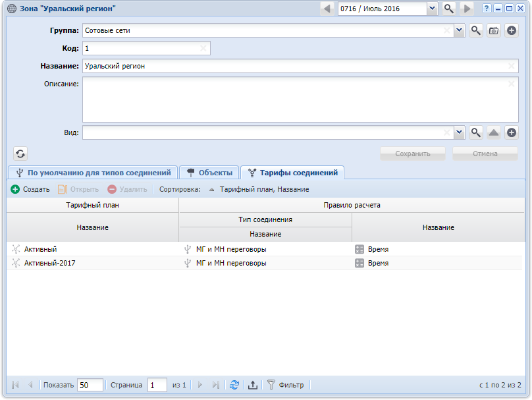
Task: Search period with magnifier in title bar
Action: [x=448, y=9]
